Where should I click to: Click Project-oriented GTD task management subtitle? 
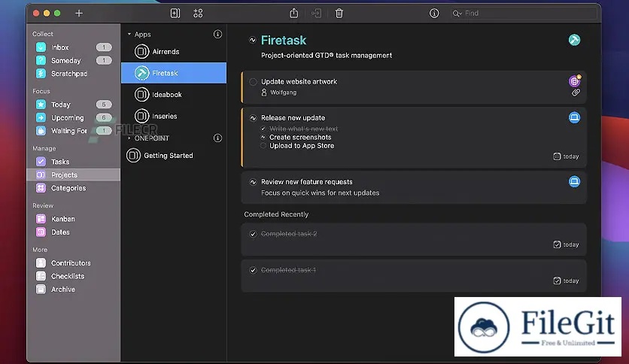point(327,56)
